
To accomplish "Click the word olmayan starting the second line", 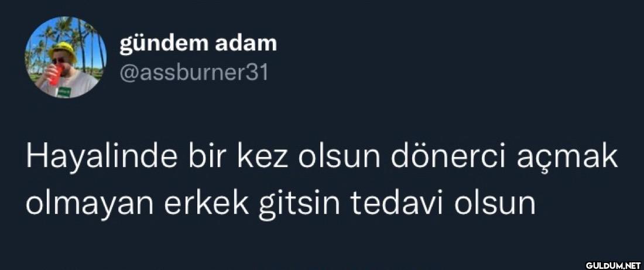I will click(90, 205).
